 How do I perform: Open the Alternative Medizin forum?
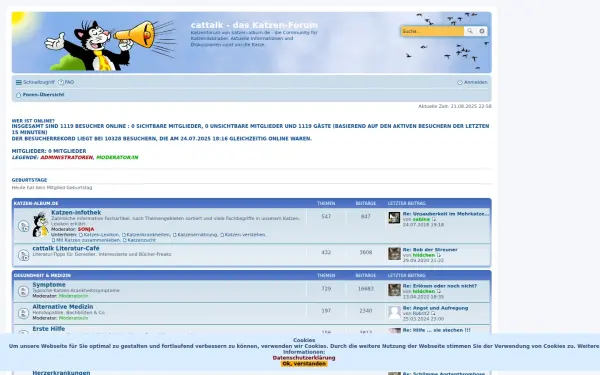tap(63, 307)
